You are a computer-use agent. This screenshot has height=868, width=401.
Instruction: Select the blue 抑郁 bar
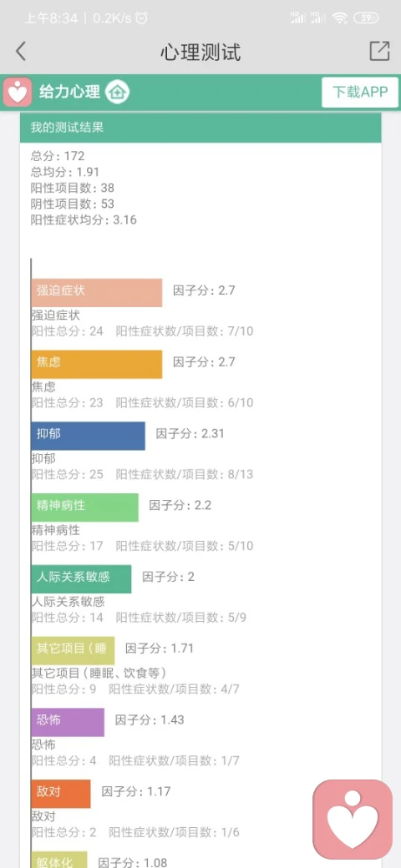click(88, 436)
